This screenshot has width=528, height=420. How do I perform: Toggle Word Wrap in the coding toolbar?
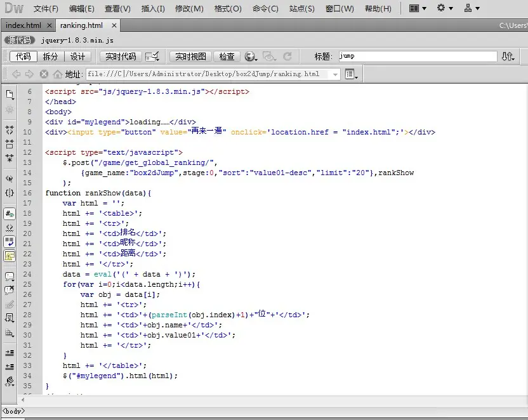10,242
